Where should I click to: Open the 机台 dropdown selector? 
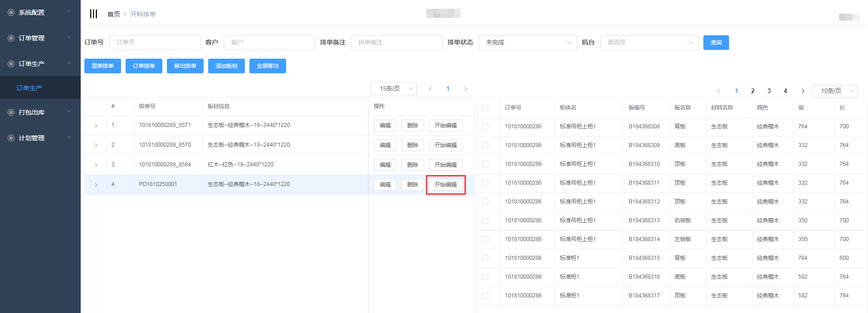[649, 43]
